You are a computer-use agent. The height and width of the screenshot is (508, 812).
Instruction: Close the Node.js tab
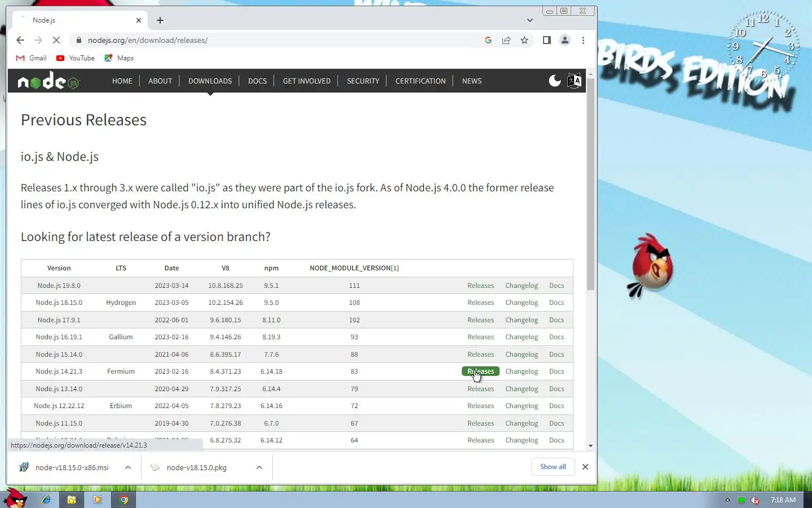(x=139, y=20)
